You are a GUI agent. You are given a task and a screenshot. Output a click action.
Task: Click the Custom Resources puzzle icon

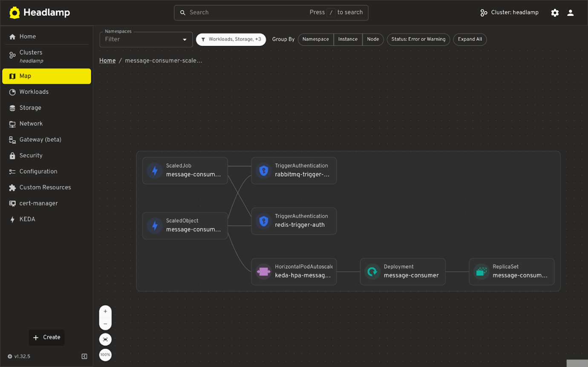pyautogui.click(x=12, y=187)
